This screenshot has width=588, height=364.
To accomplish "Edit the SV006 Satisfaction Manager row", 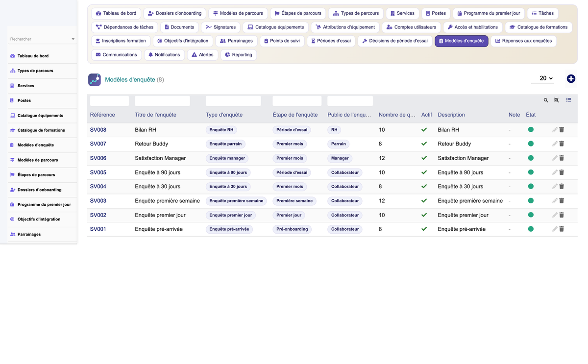I will (555, 158).
